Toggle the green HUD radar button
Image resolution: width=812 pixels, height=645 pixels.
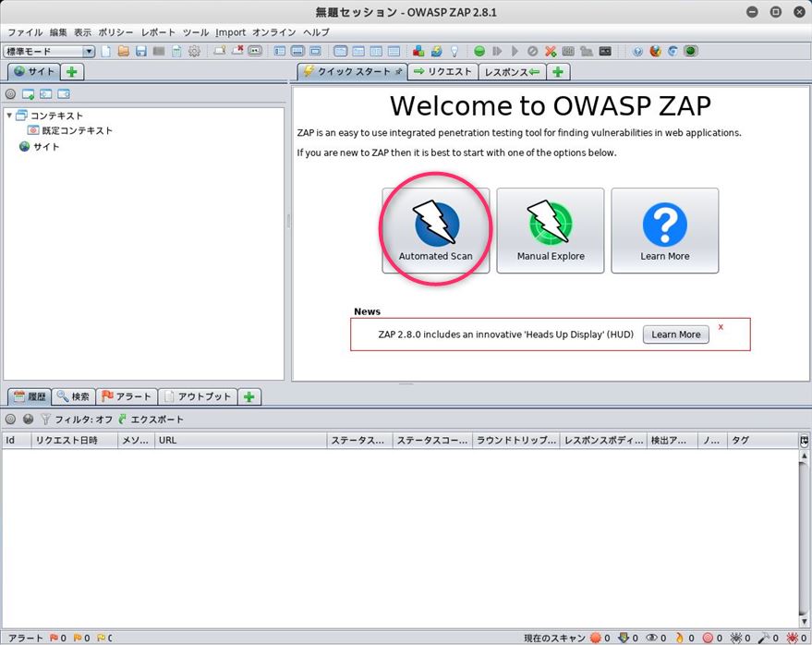point(690,52)
